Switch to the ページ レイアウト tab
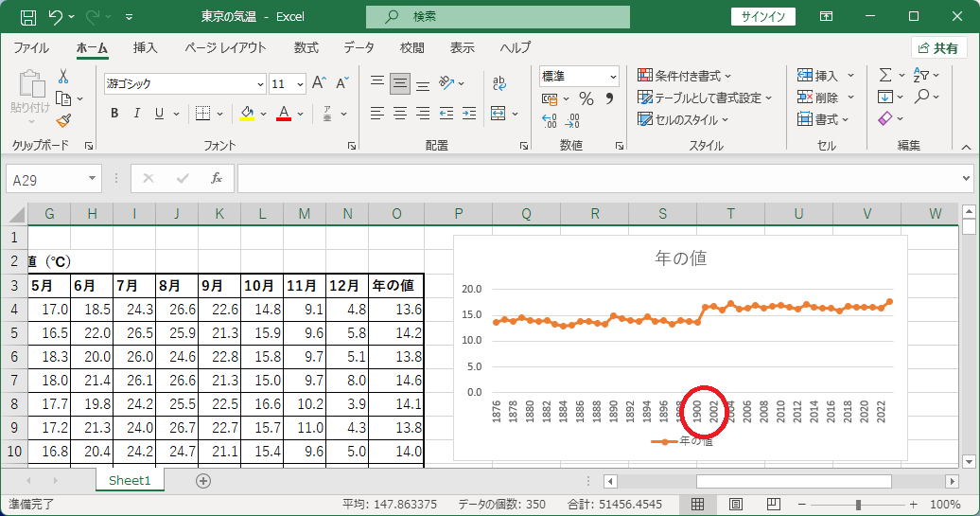980x516 pixels. pos(226,48)
